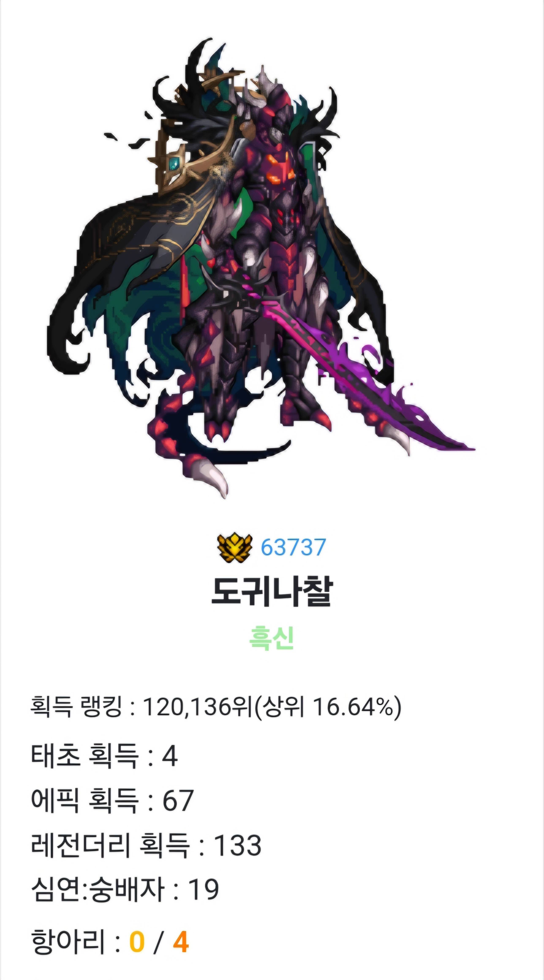
Task: Click the teal gem on golden ornament
Action: (x=174, y=164)
